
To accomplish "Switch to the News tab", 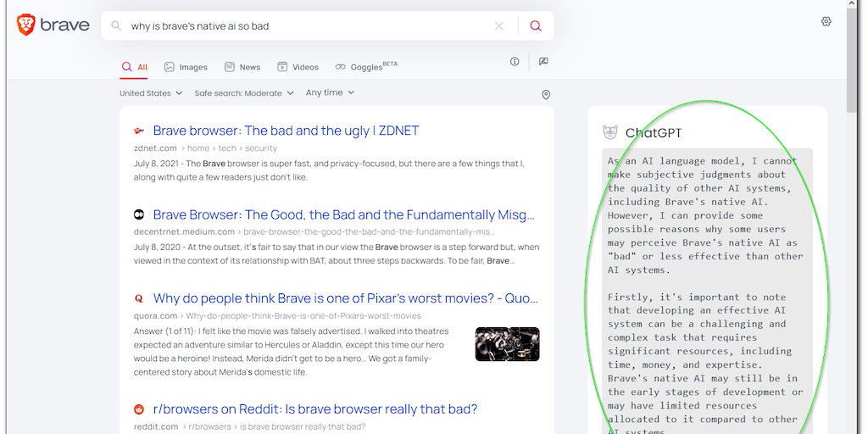I will [x=242, y=67].
